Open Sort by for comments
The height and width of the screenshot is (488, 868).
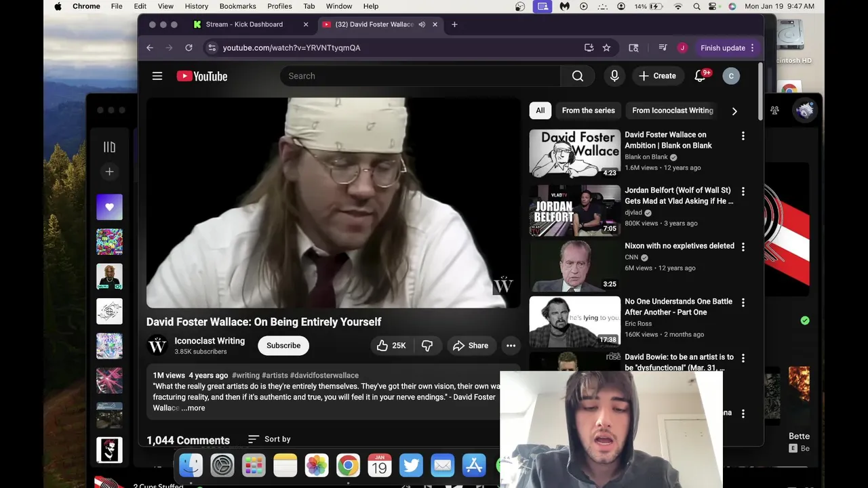coord(269,439)
